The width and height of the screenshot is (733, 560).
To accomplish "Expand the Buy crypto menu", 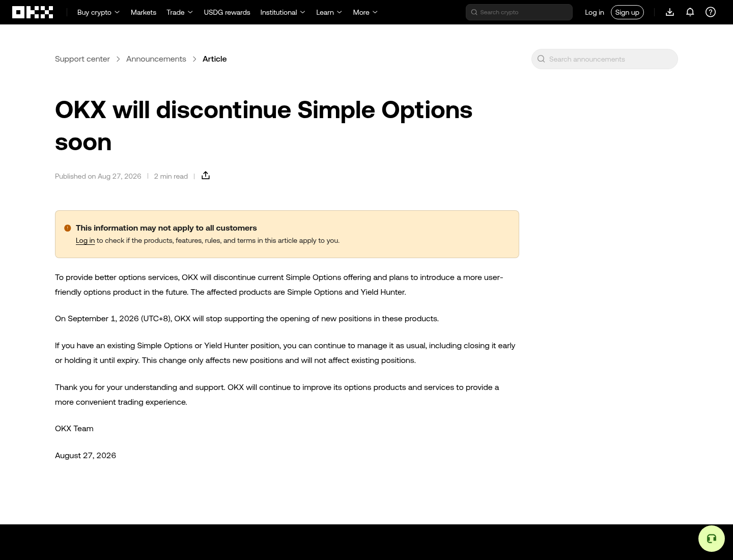I will point(99,12).
